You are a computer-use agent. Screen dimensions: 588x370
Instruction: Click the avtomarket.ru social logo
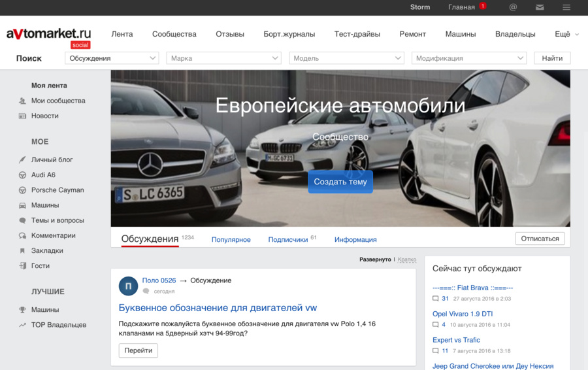[49, 38]
